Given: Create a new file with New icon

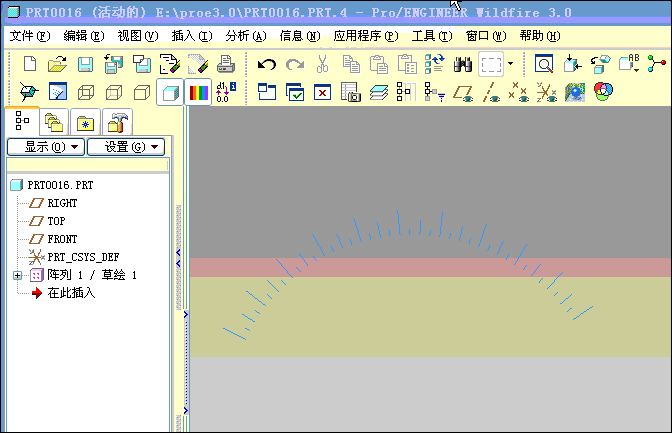Looking at the screenshot, I should point(30,64).
